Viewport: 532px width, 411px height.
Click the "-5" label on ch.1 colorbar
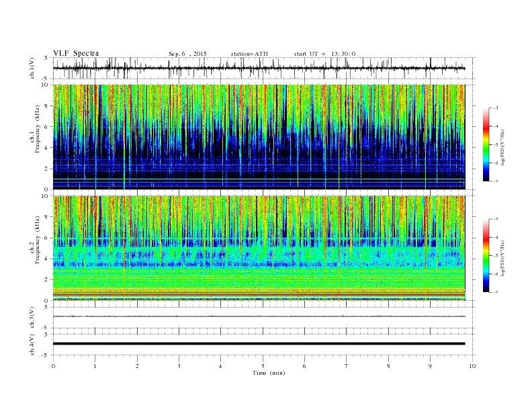point(495,144)
